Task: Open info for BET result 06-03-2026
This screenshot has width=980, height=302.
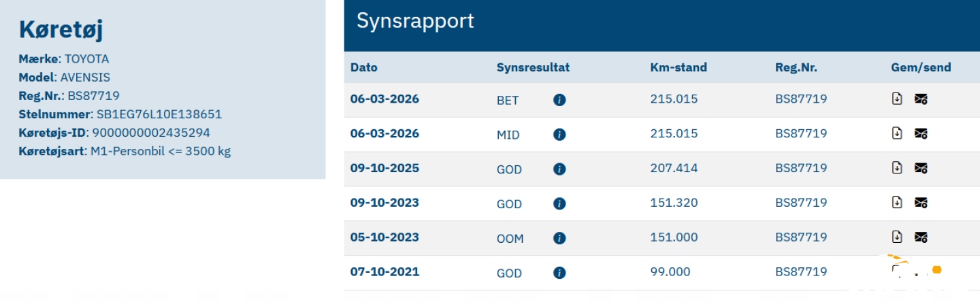Action: 559,100
